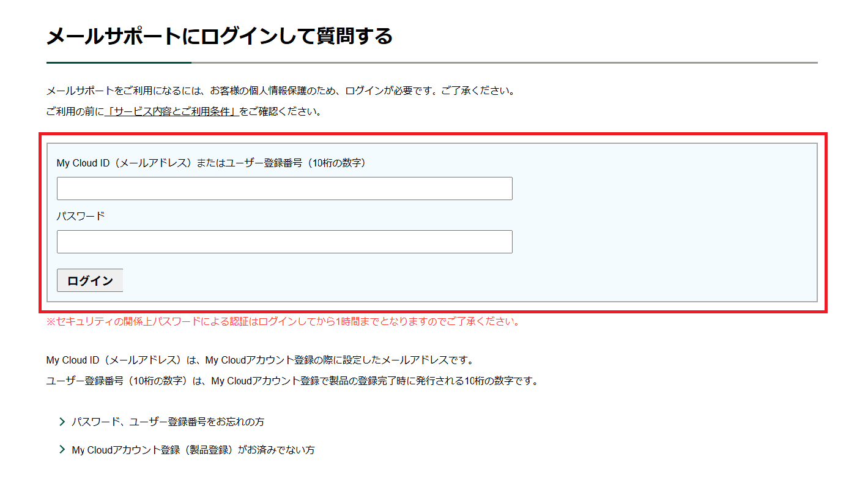Focus the My Cloud ID input field
The height and width of the screenshot is (489, 868).
284,189
